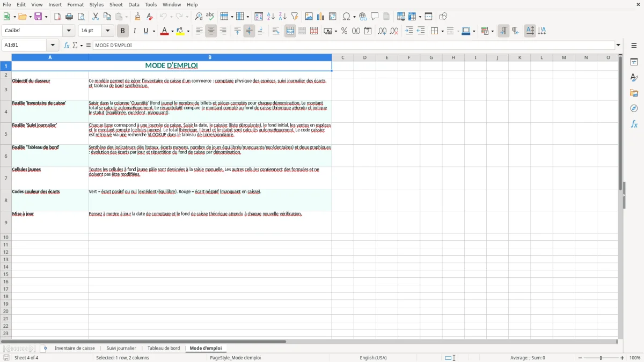Open the Borders dropdown arrow
Viewport: 644px width, 362px height.
[442, 31]
